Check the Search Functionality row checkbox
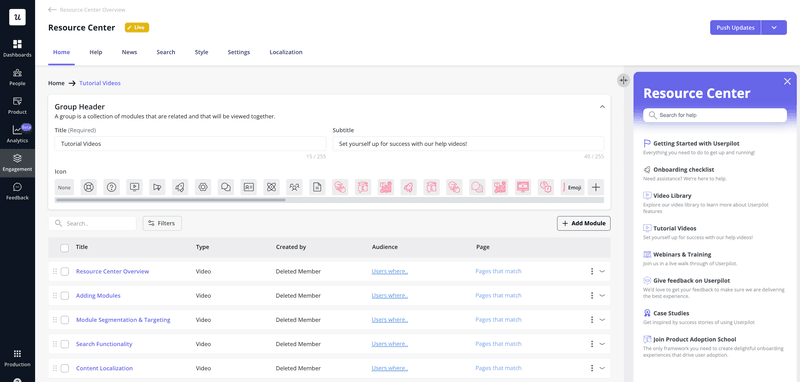The image size is (800, 382). pyautogui.click(x=64, y=344)
